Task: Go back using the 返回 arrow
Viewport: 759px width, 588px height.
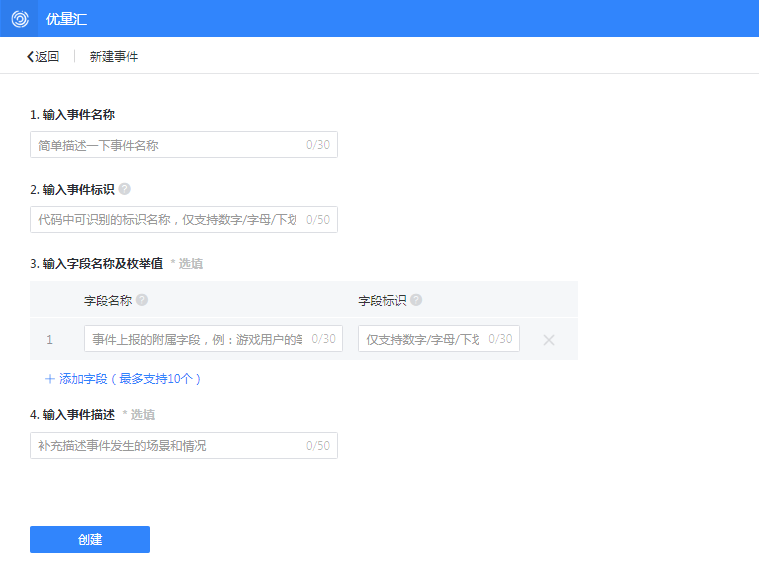Action: click(43, 57)
